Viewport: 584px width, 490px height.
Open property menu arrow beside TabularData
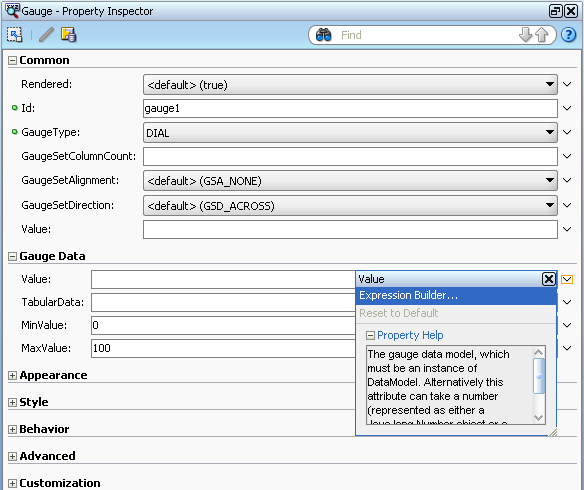click(567, 302)
